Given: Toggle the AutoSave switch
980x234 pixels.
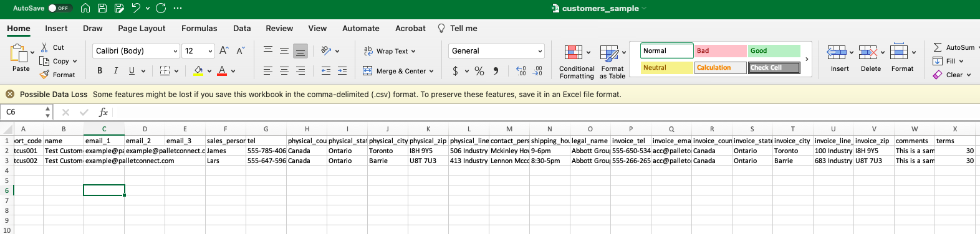Looking at the screenshot, I should [60, 8].
